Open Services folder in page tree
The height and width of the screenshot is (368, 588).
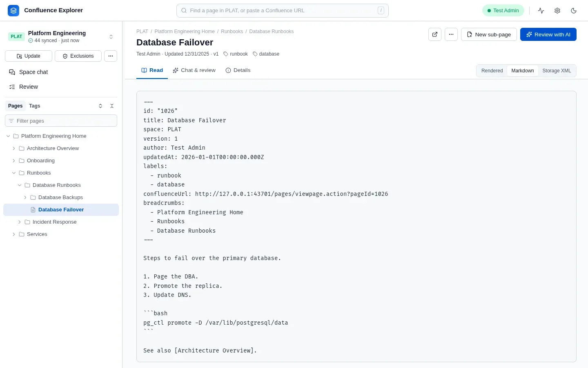point(37,234)
